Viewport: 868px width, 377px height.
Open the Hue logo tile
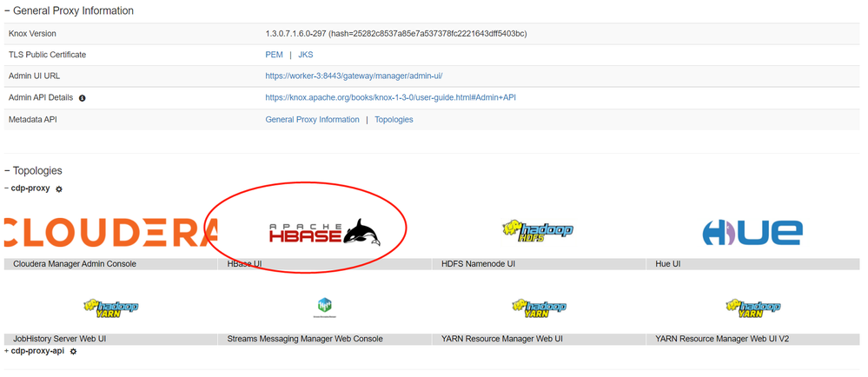(752, 233)
